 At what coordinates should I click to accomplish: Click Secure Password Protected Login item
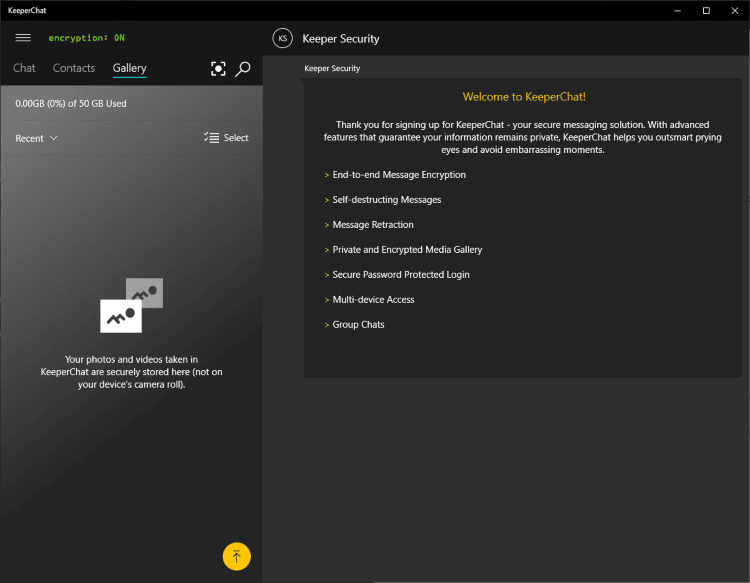pos(401,275)
